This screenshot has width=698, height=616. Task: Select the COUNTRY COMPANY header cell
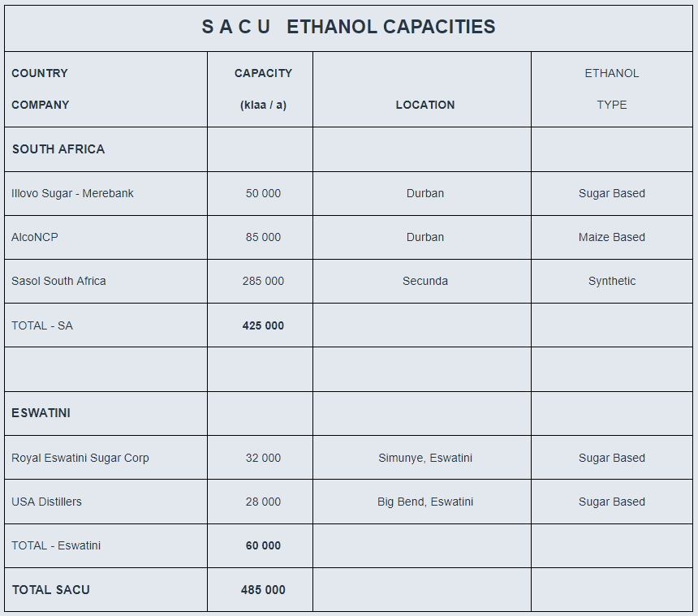coord(106,89)
